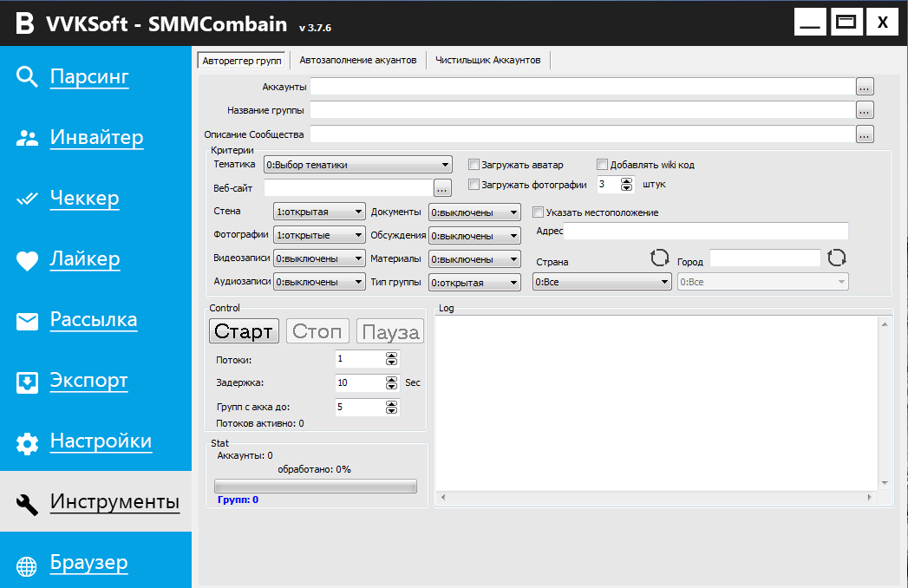Open the Видеозаписи dropdown

point(319,258)
